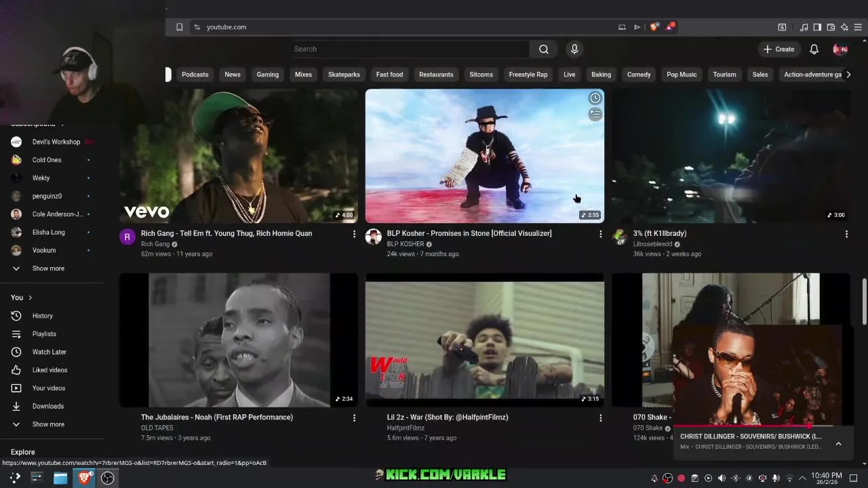Viewport: 868px width, 488px height.
Task: Play BLP Kosher Promises in Stone thumbnail
Action: click(x=485, y=156)
